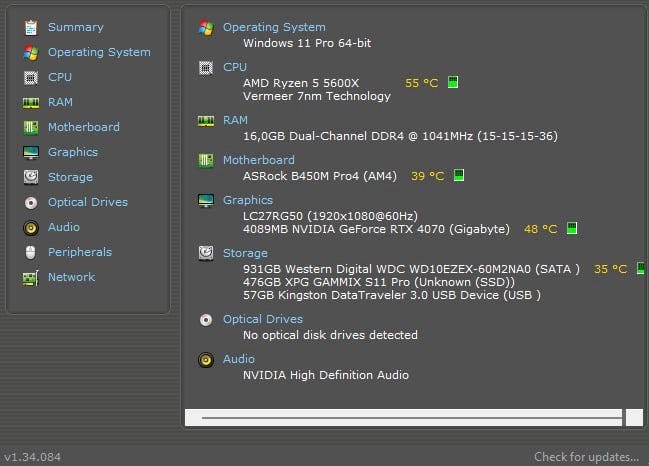
Task: Go to Optical Drives in sidebar
Action: point(88,202)
